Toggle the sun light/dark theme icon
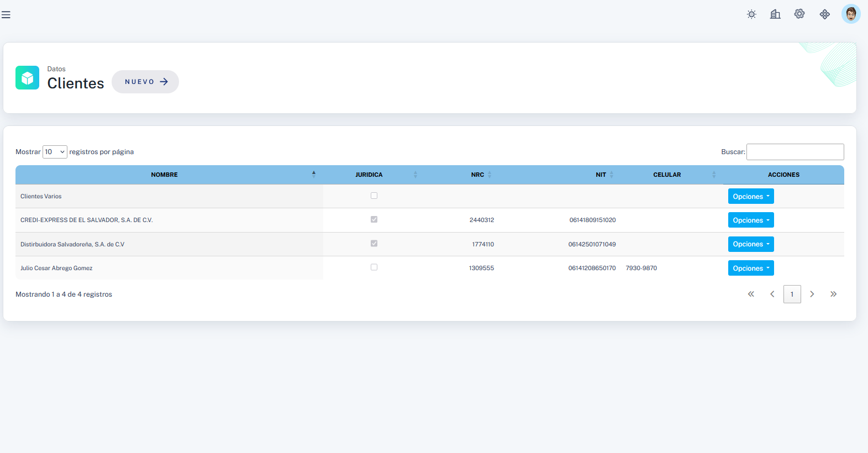The image size is (868, 453). [751, 14]
